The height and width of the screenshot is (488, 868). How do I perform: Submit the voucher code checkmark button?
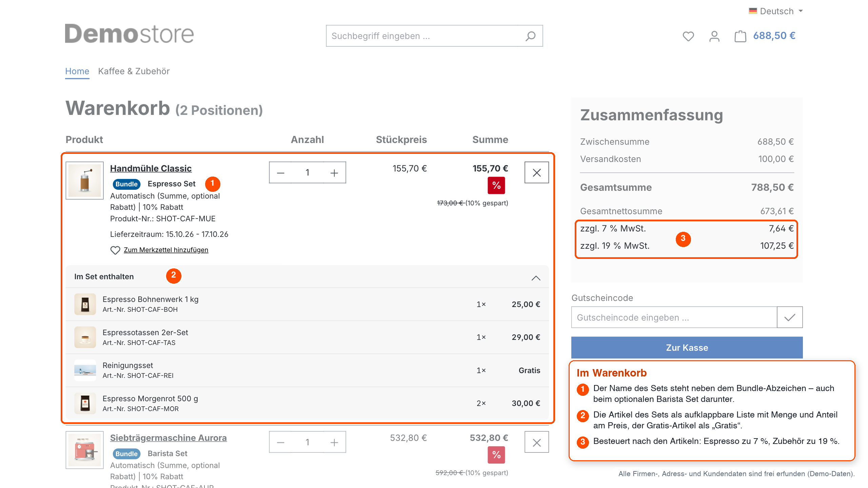coord(790,317)
